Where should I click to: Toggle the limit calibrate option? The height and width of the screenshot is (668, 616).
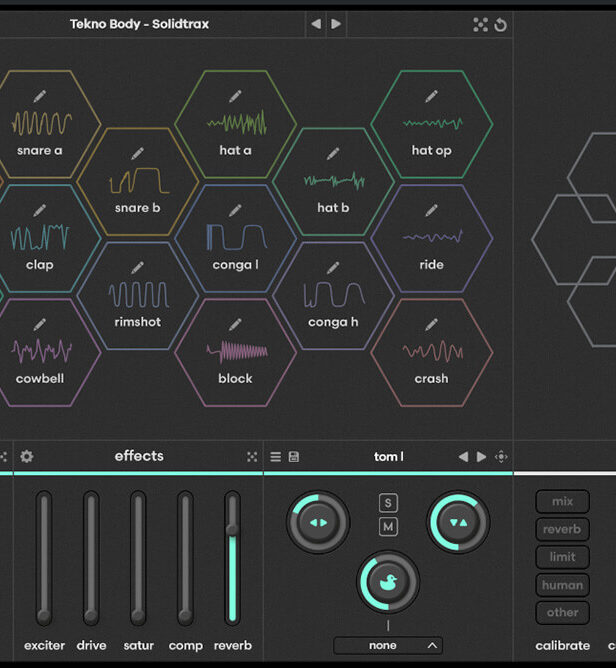(x=562, y=557)
